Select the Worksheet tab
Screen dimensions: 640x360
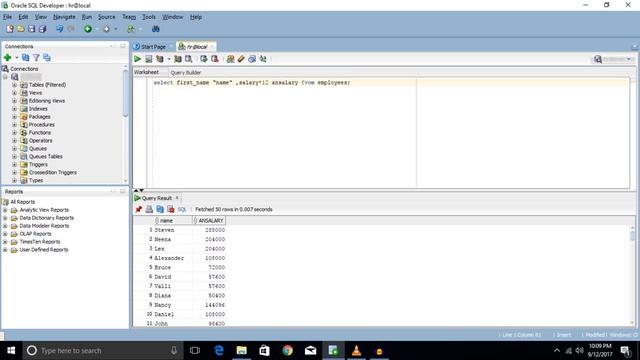(x=147, y=72)
